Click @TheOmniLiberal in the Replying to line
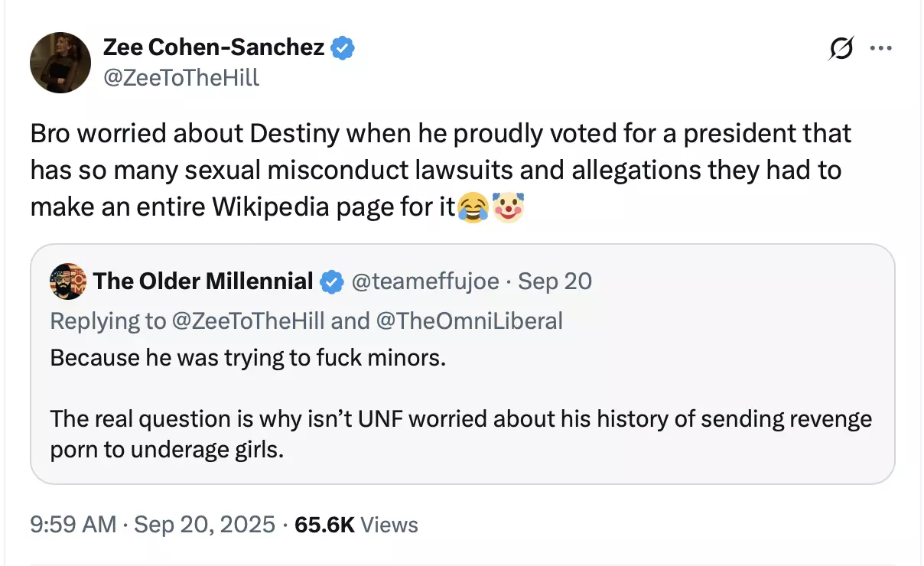Screen dimensions: 924x566 click(x=470, y=320)
